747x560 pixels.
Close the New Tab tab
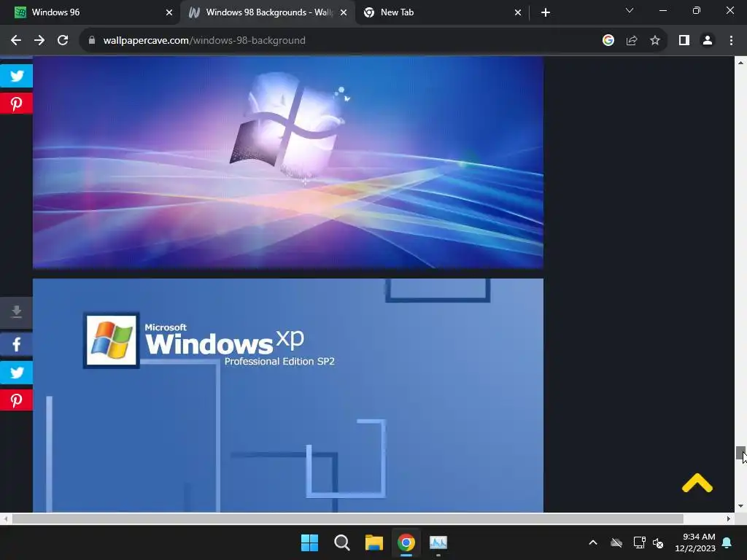518,12
